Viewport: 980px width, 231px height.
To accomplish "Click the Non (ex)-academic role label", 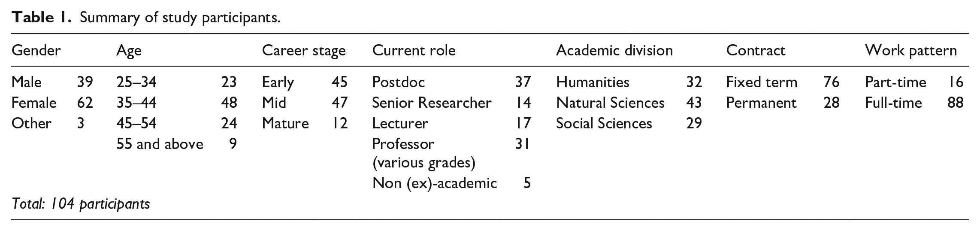I will pos(435,183).
